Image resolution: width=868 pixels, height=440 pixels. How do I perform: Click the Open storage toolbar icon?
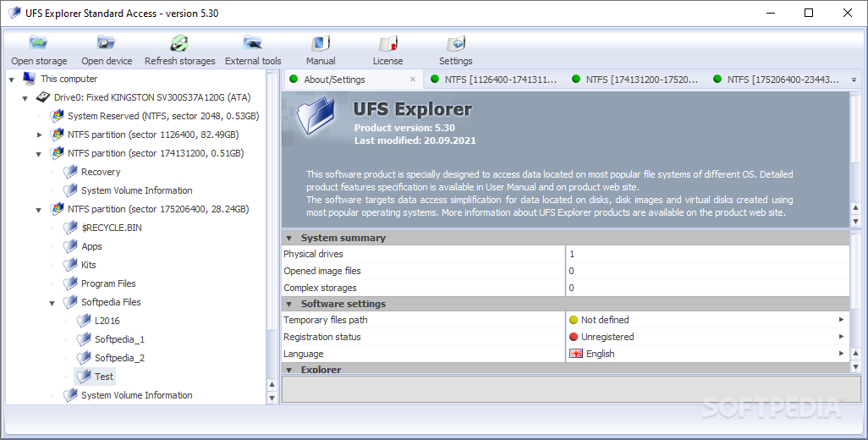(x=39, y=42)
